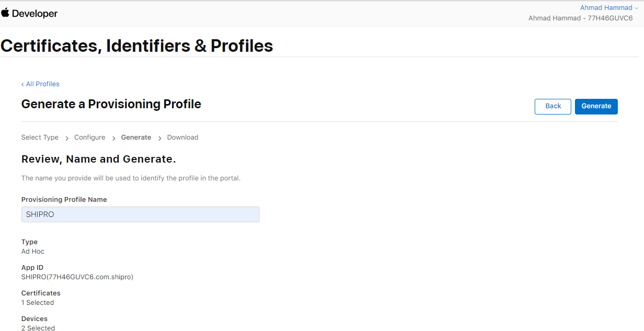Click the Generate step in breadcrumb

click(136, 138)
